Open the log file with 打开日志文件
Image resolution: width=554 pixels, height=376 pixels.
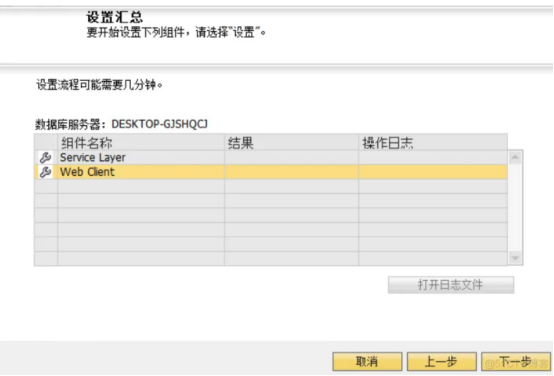click(x=451, y=285)
